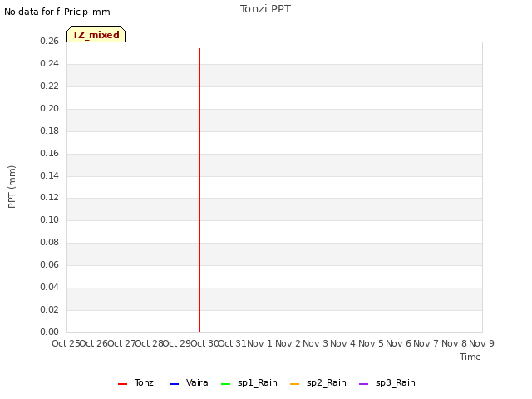Click the Nov 9 x-axis tick label

tap(481, 343)
